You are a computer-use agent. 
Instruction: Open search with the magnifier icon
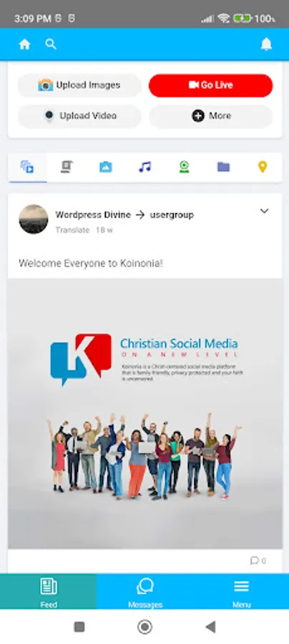coord(51,44)
